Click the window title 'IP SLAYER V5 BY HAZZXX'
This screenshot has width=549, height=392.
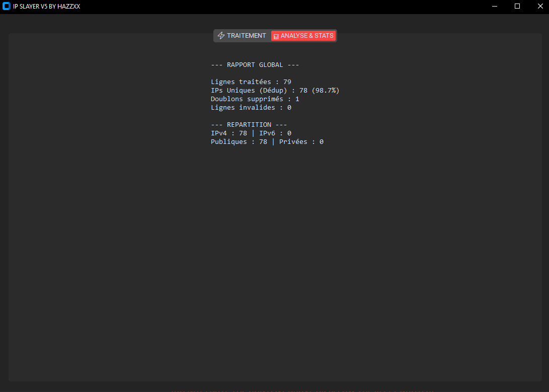[x=47, y=7]
